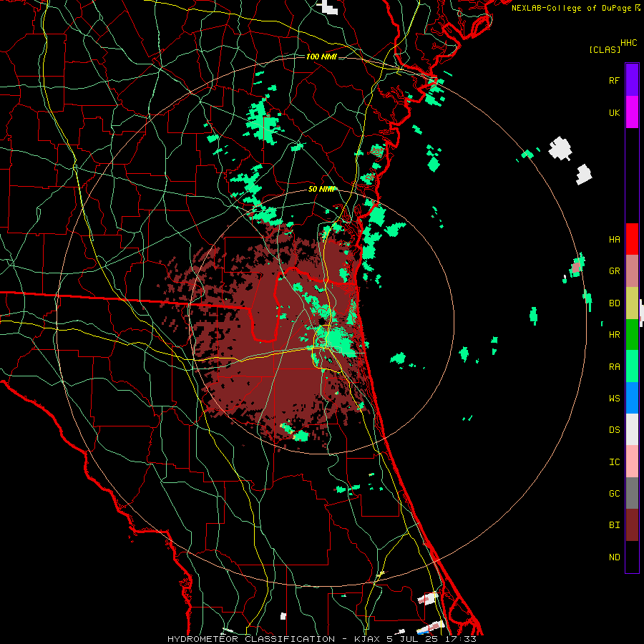Click the 100 NMI range ring label
This screenshot has height=644, width=644.
click(321, 57)
